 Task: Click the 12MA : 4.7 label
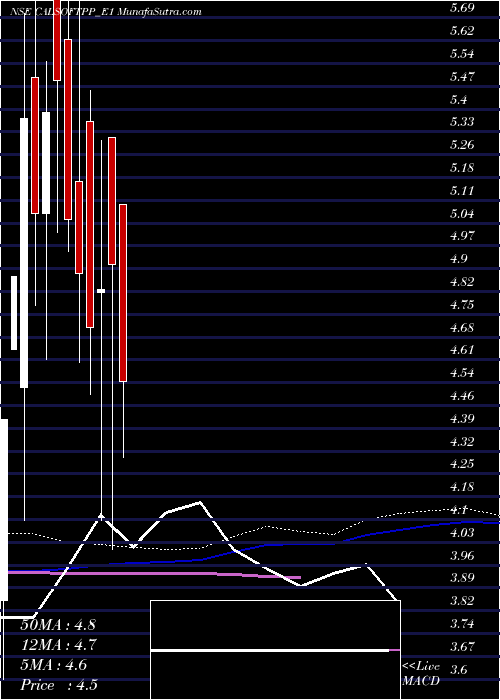[x=58, y=645]
